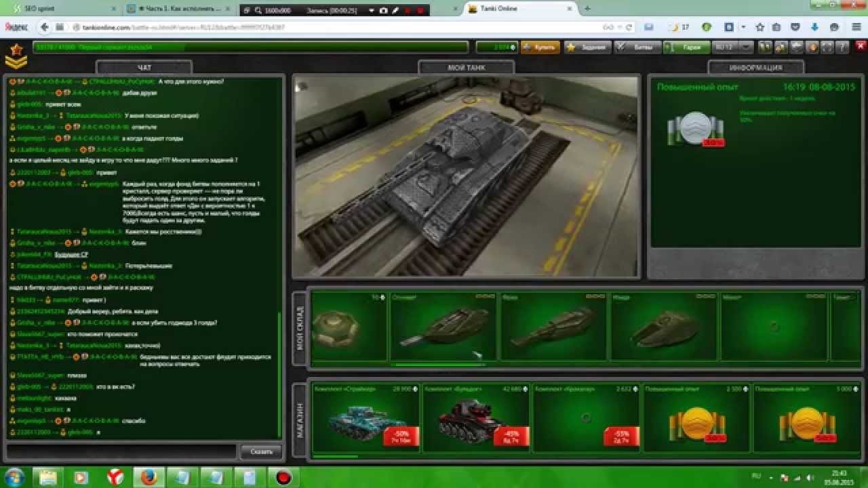Open the referral icon left of friends
The height and width of the screenshot is (488, 868).
point(764,47)
